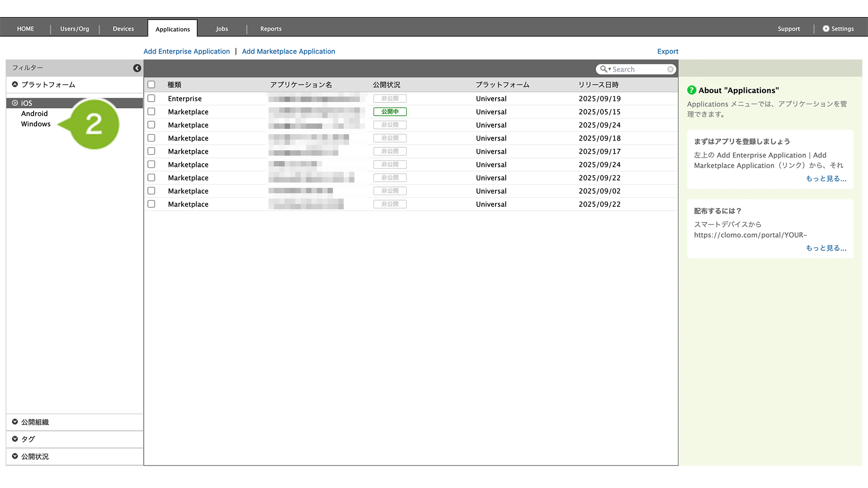The image size is (868, 488).
Task: Click the search magnifier icon
Action: [604, 69]
